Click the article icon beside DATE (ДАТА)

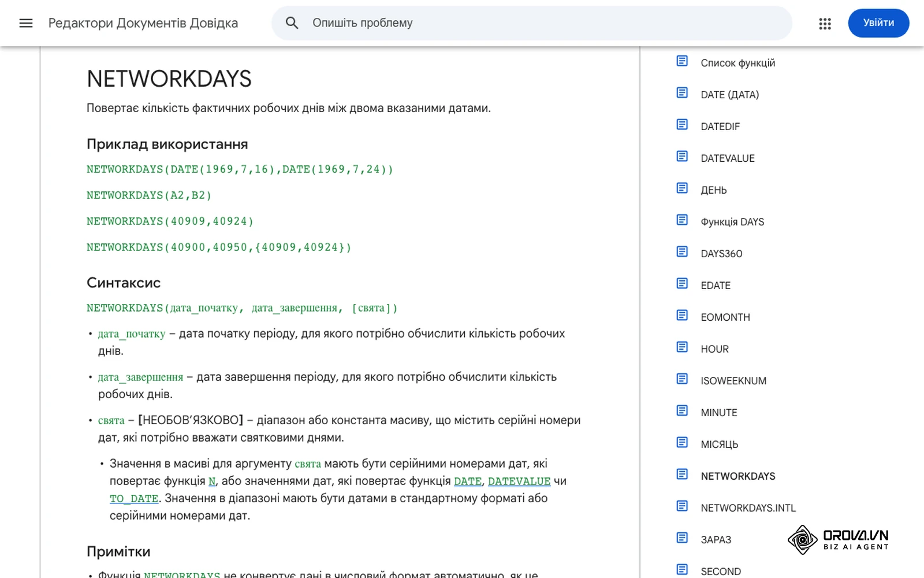tap(682, 92)
